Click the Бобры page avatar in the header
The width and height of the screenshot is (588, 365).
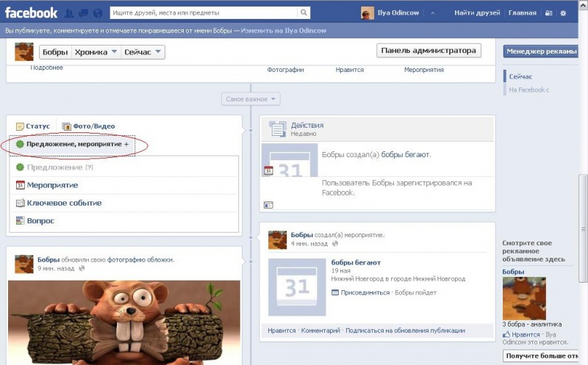24,51
